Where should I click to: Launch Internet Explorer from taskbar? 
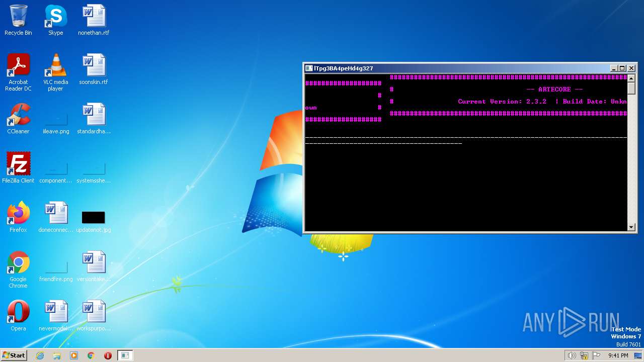(x=40, y=355)
